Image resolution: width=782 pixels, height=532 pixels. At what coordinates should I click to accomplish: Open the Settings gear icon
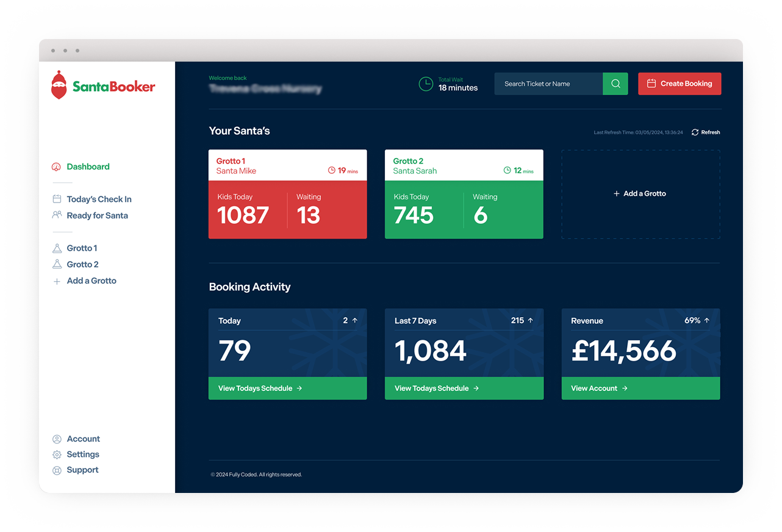pyautogui.click(x=56, y=454)
